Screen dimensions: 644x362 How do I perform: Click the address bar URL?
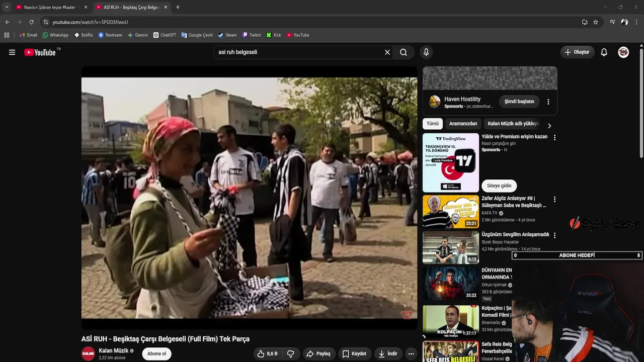click(90, 22)
